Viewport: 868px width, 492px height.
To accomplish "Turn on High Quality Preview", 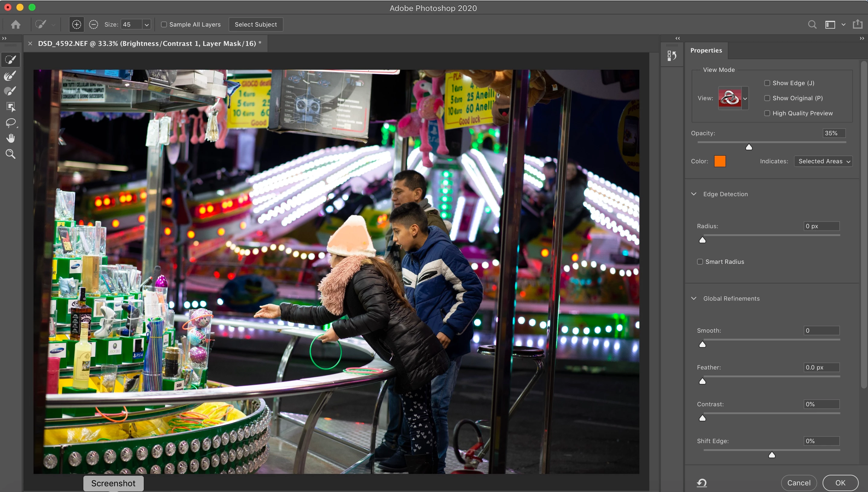I will pos(767,113).
